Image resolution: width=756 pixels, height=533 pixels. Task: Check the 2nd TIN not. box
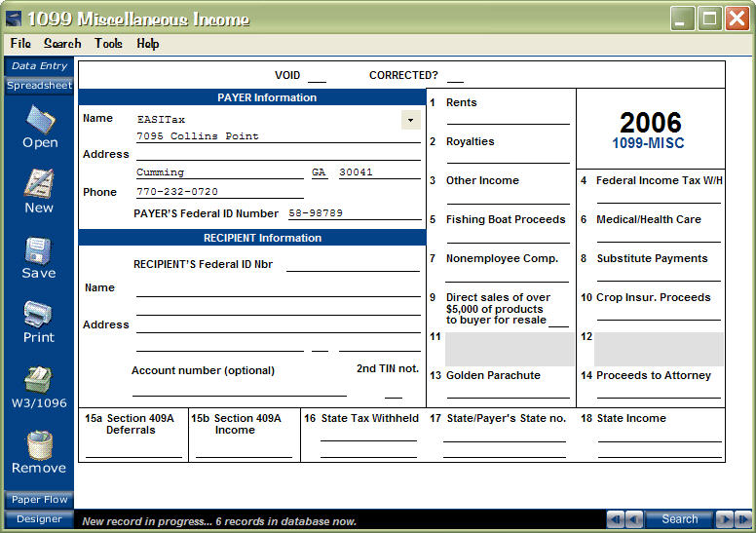(393, 391)
